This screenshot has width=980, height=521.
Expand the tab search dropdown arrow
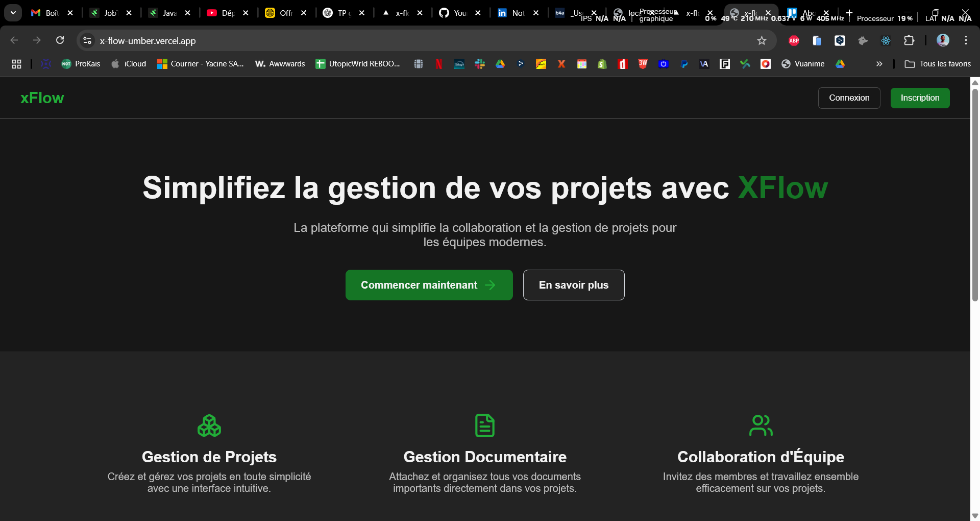click(13, 13)
